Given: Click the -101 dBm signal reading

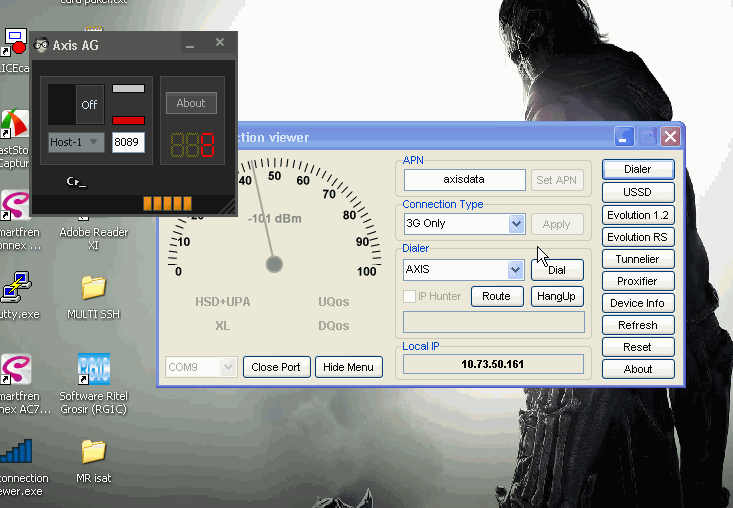Looking at the screenshot, I should 274,219.
